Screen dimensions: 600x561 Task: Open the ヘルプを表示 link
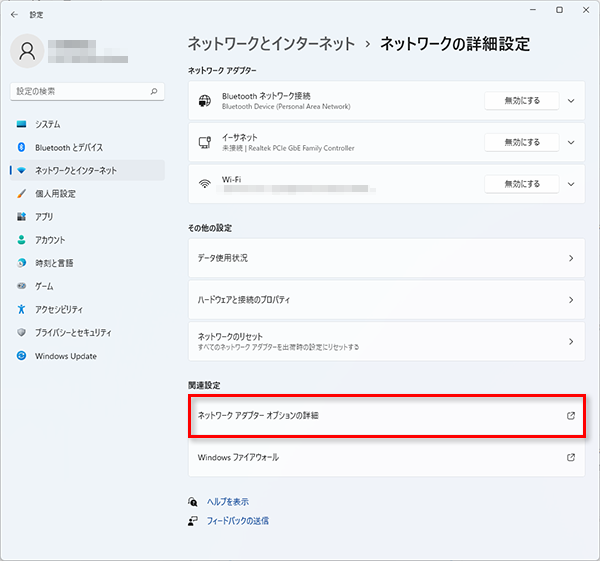pyautogui.click(x=228, y=502)
